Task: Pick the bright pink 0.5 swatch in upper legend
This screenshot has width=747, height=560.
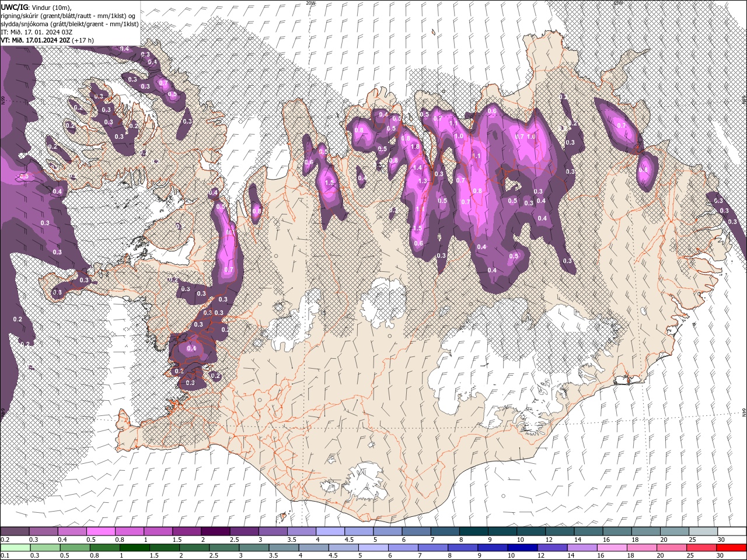Action: pyautogui.click(x=100, y=531)
